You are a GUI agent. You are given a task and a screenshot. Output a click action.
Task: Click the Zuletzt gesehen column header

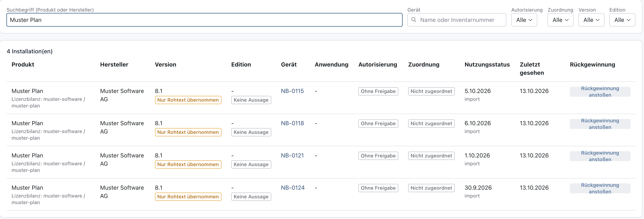tap(532, 69)
